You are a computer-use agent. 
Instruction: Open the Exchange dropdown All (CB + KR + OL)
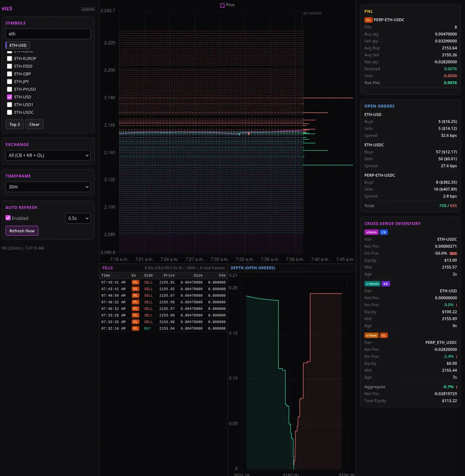click(48, 155)
